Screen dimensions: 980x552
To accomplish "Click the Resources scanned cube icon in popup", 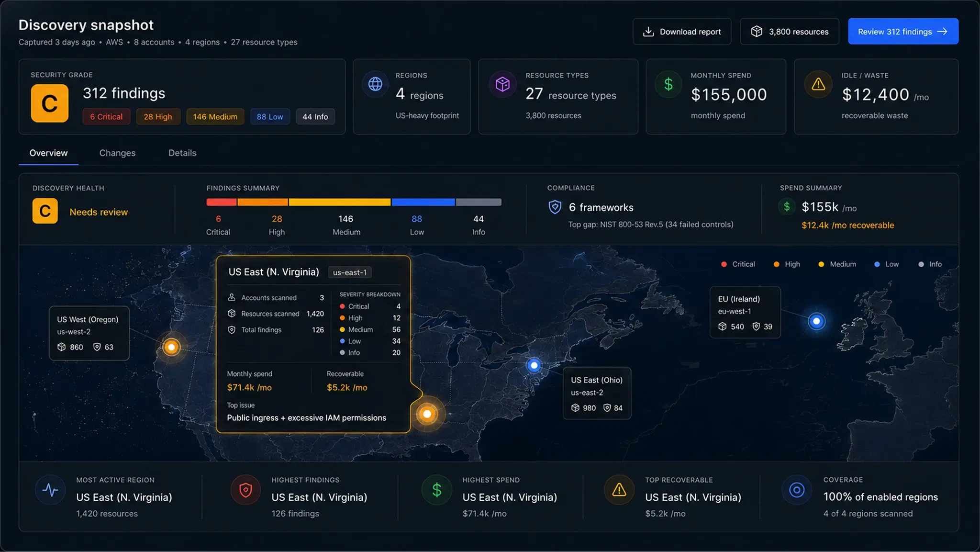I will coord(232,313).
